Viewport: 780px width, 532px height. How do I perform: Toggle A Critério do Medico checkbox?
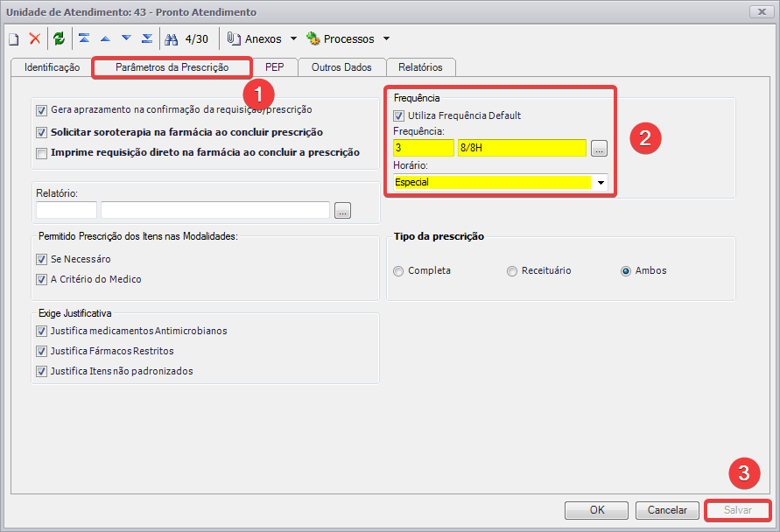42,280
